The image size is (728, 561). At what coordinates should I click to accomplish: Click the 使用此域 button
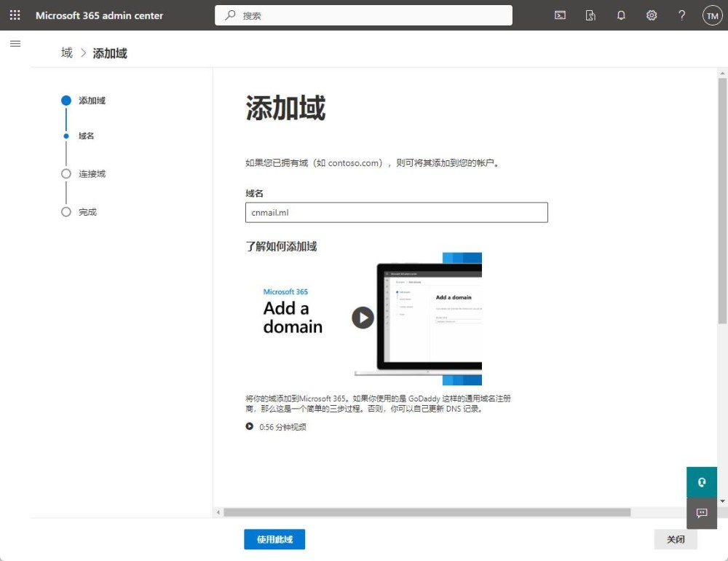click(274, 539)
